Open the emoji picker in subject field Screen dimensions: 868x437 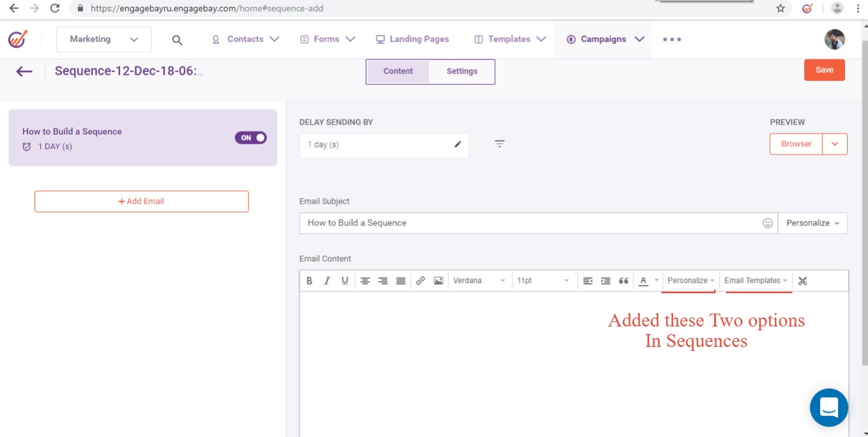pyautogui.click(x=768, y=223)
